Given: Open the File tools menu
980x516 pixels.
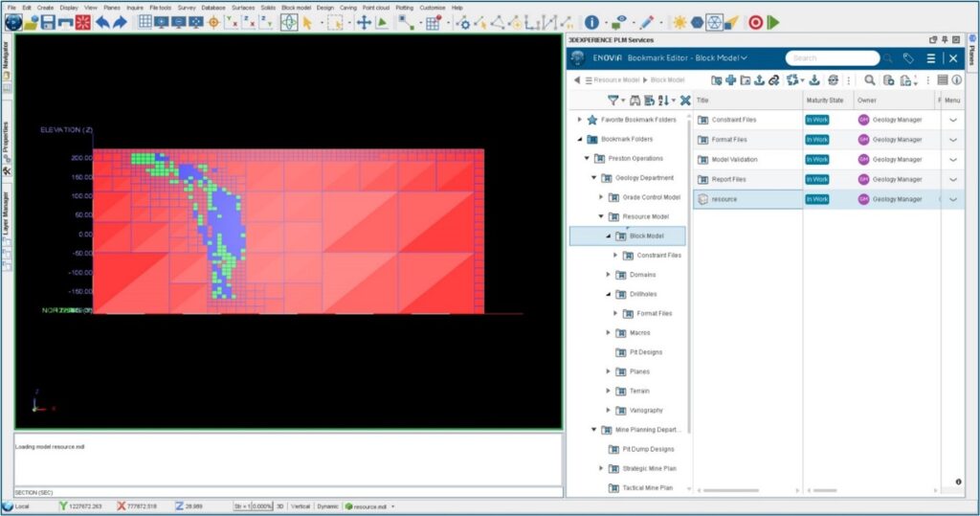Looking at the screenshot, I should click(x=161, y=8).
